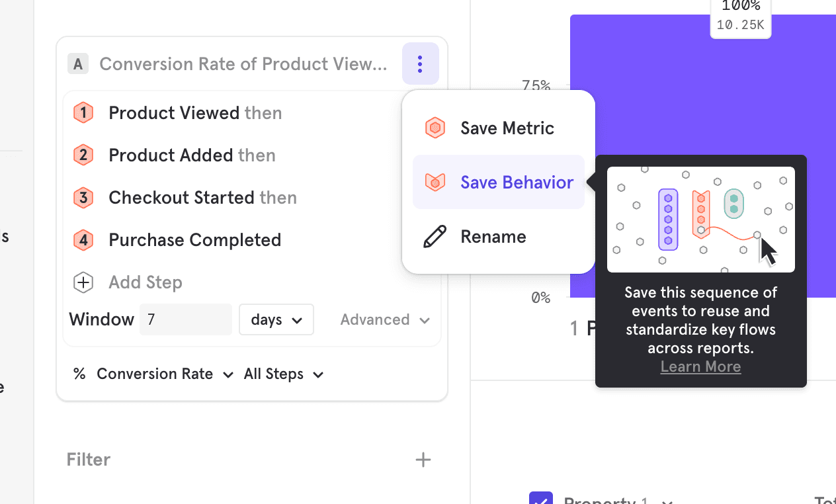Open the All Steps dropdown
The image size is (836, 504).
283,374
